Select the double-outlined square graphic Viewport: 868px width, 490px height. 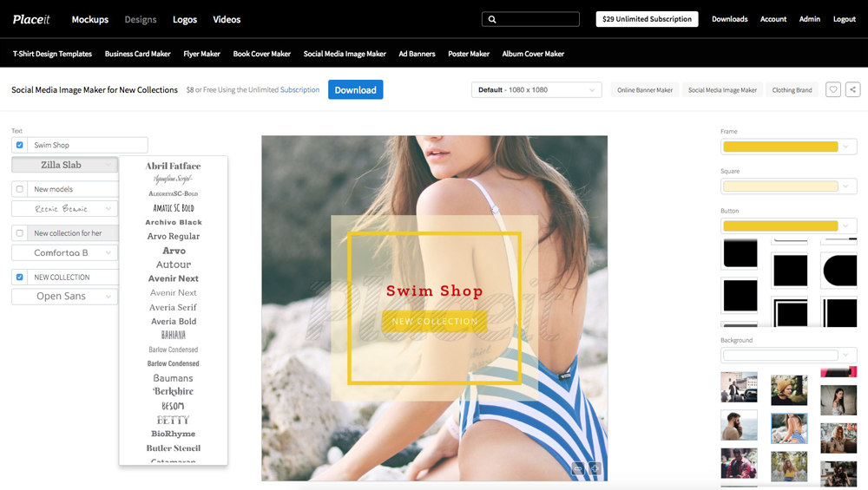[790, 313]
